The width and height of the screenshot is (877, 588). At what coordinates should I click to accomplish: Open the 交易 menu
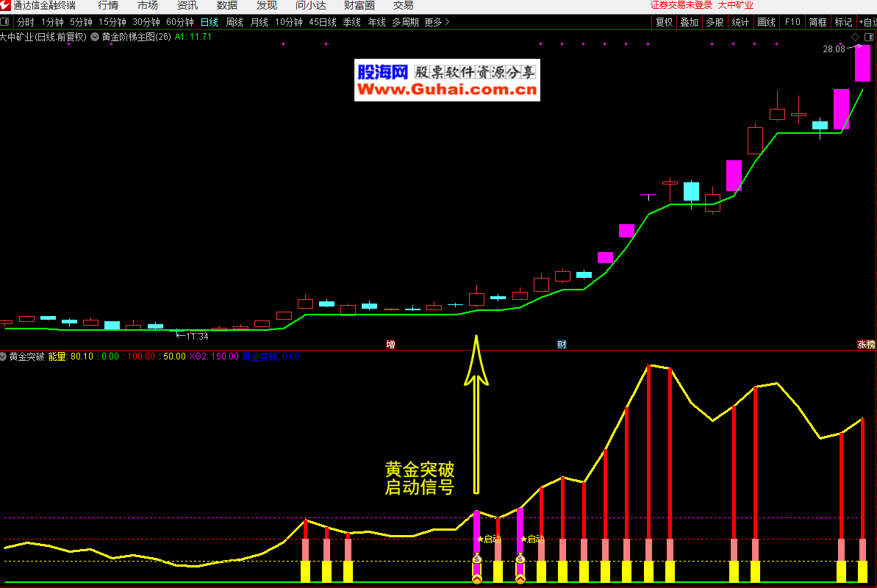coord(403,5)
